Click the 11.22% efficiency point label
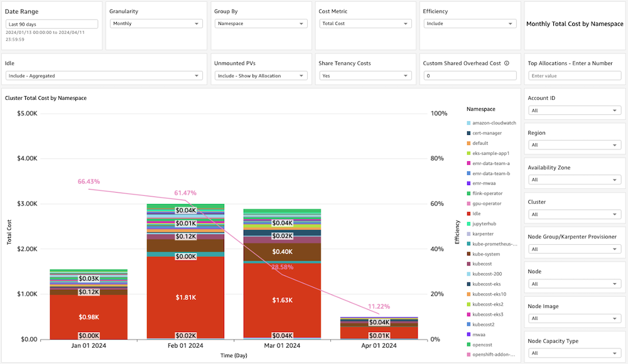 (379, 306)
